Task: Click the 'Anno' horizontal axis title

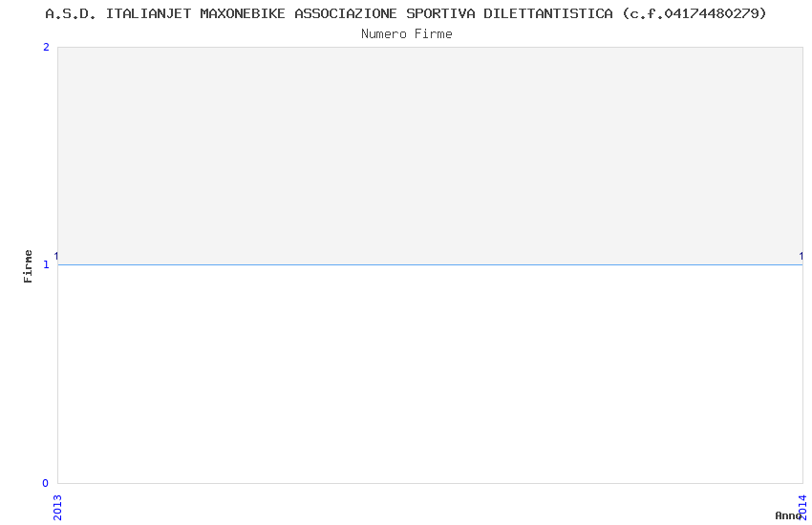Action: click(x=788, y=515)
